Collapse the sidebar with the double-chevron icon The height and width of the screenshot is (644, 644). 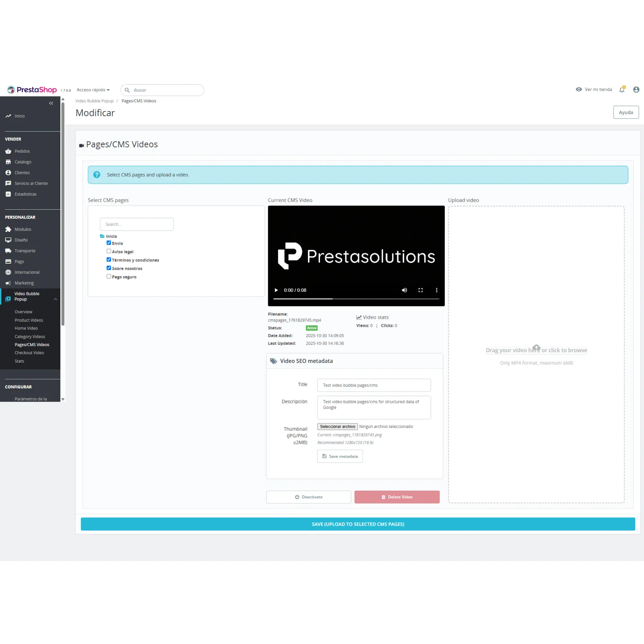point(51,103)
